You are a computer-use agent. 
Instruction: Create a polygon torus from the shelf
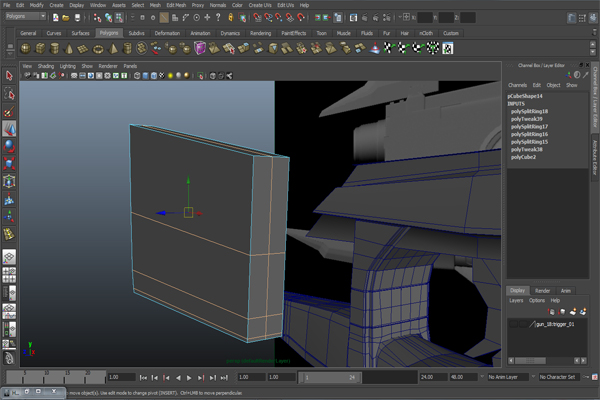click(98, 49)
